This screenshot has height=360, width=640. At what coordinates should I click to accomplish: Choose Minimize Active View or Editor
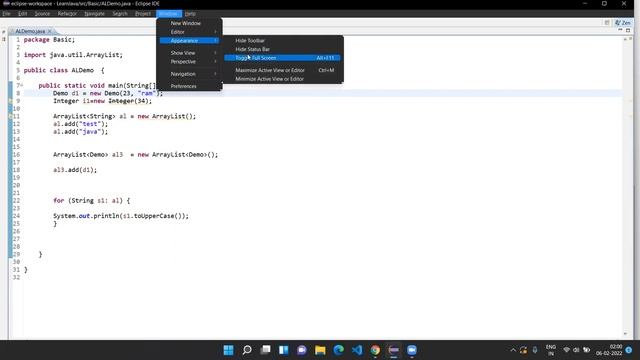(x=282, y=79)
